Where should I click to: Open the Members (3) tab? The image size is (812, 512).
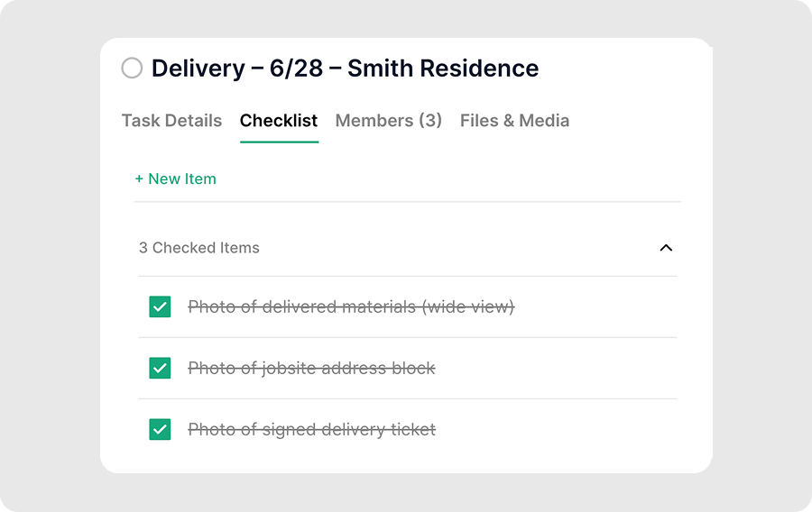388,121
